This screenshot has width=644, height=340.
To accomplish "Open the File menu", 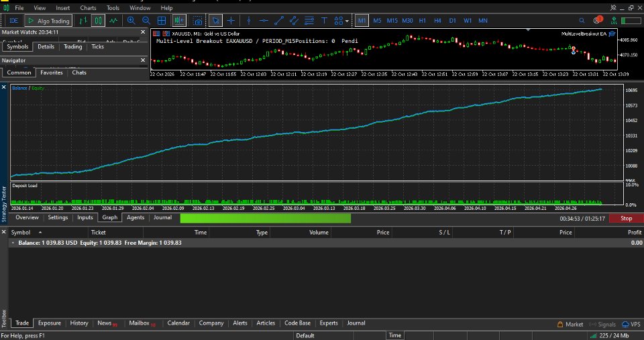I will coord(19,8).
